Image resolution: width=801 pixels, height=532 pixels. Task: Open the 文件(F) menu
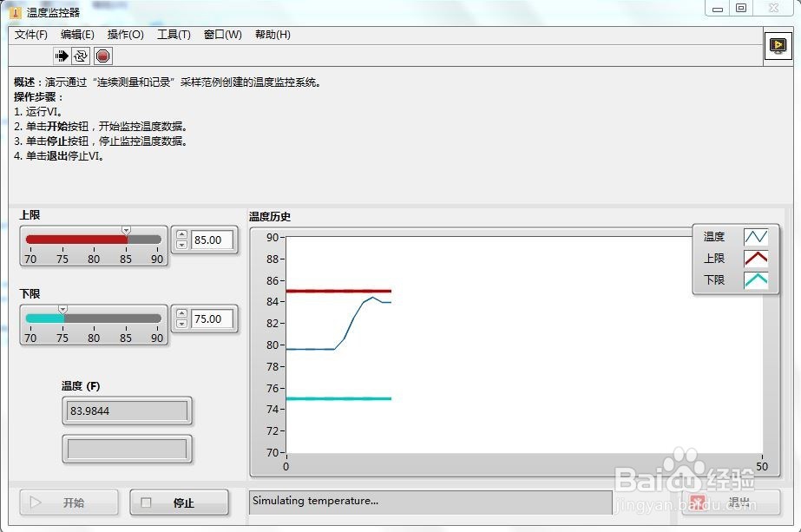(x=31, y=35)
